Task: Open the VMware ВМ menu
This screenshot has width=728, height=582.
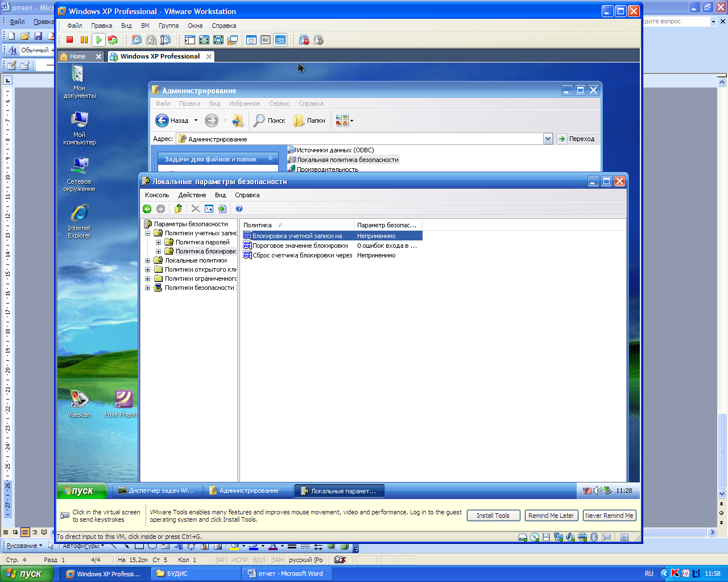Action: pyautogui.click(x=145, y=26)
